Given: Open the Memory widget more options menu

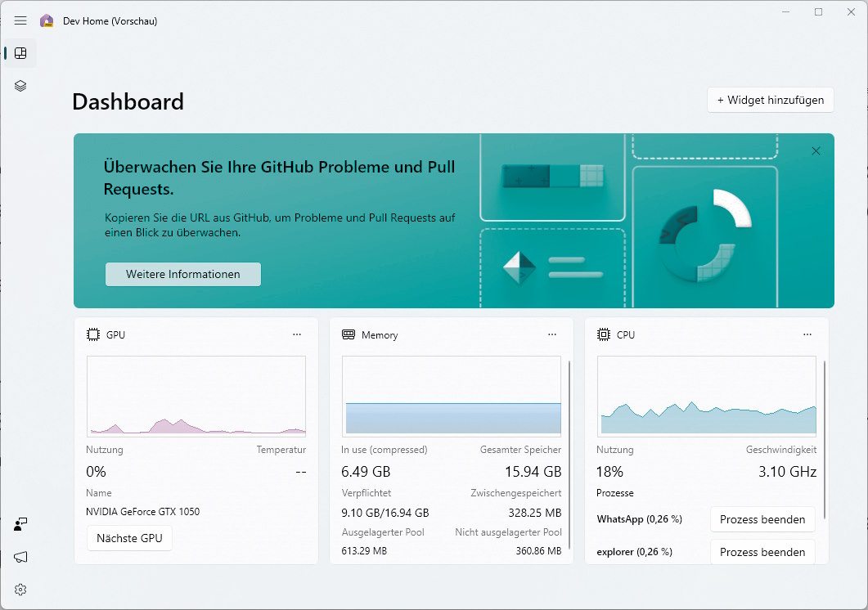Looking at the screenshot, I should tap(552, 334).
